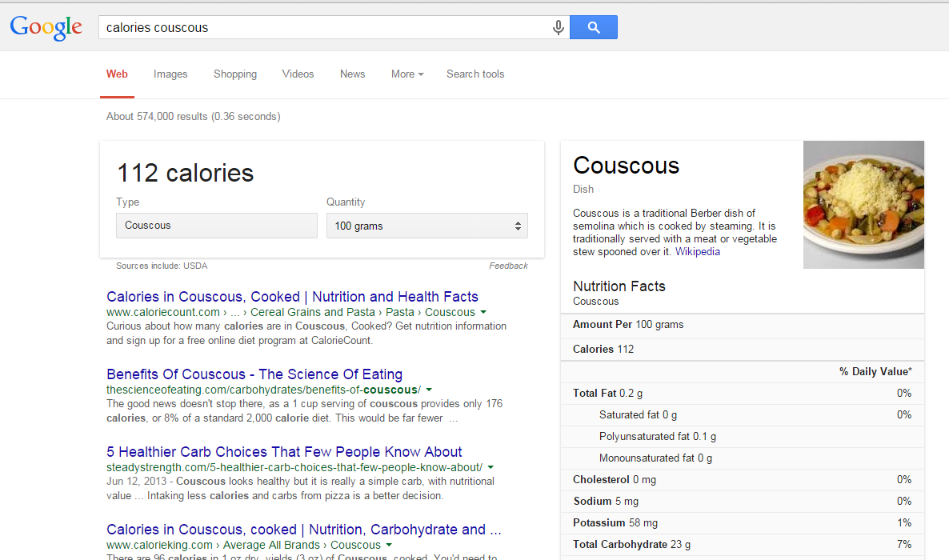Image resolution: width=949 pixels, height=560 pixels.
Task: Click the 112 calories heading
Action: pyautogui.click(x=185, y=173)
